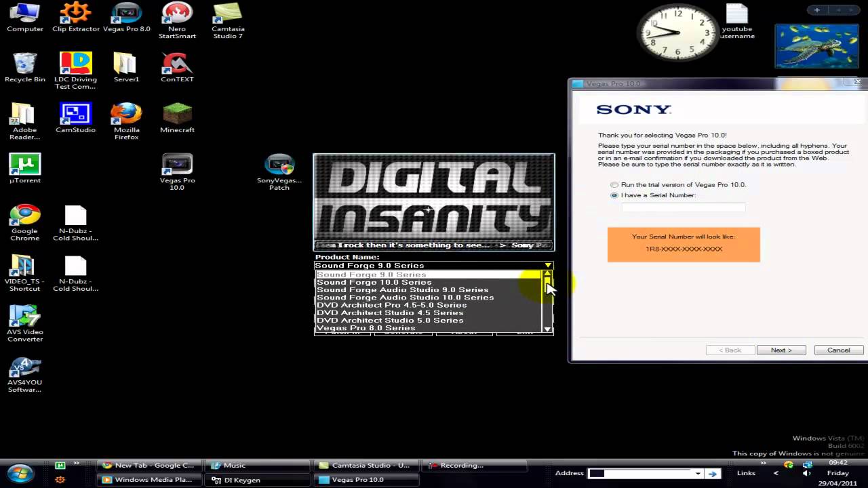Viewport: 868px width, 488px height.
Task: Click the green µTorrent quick launch icon
Action: tap(60, 465)
